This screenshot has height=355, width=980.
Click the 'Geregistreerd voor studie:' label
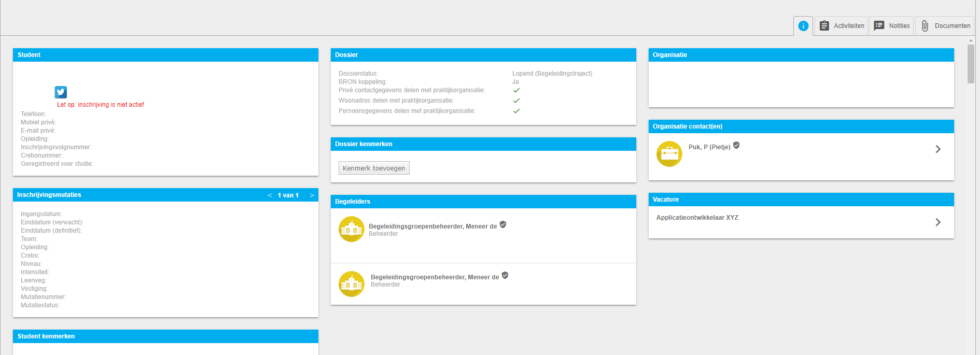point(57,164)
